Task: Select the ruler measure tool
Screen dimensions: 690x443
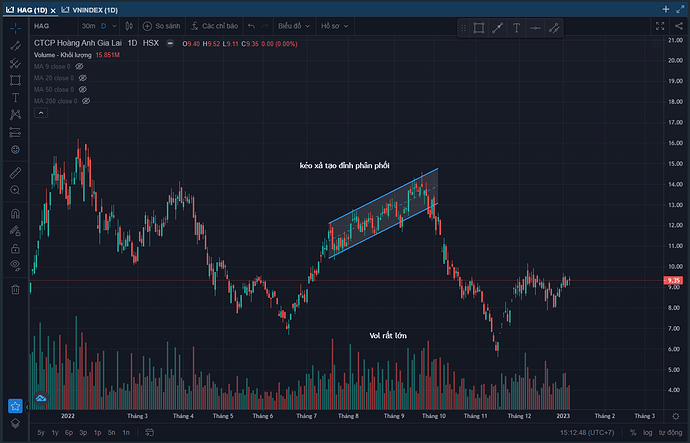Action: 15,173
